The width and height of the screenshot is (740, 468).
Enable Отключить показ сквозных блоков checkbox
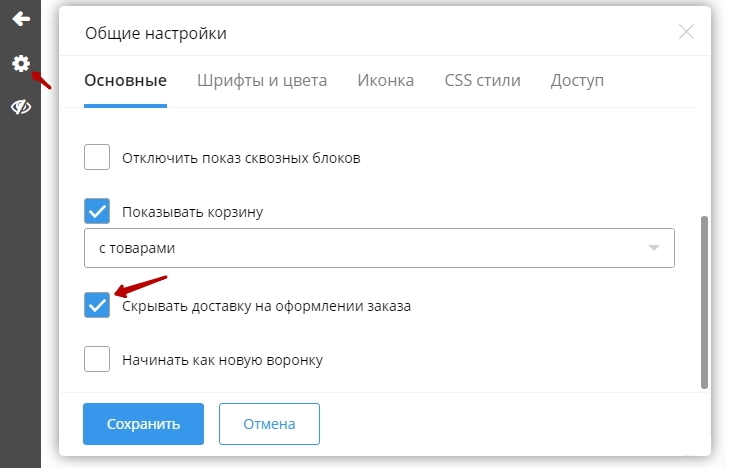pos(97,158)
